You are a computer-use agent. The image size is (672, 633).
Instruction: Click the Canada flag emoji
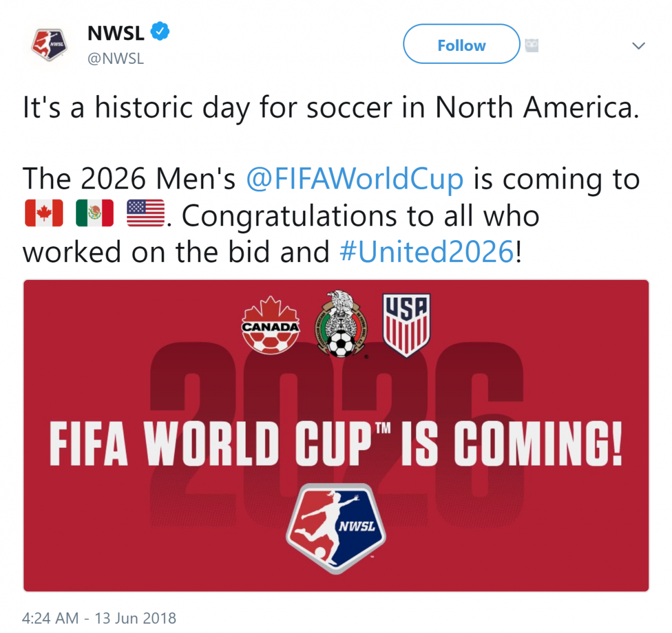tap(44, 213)
